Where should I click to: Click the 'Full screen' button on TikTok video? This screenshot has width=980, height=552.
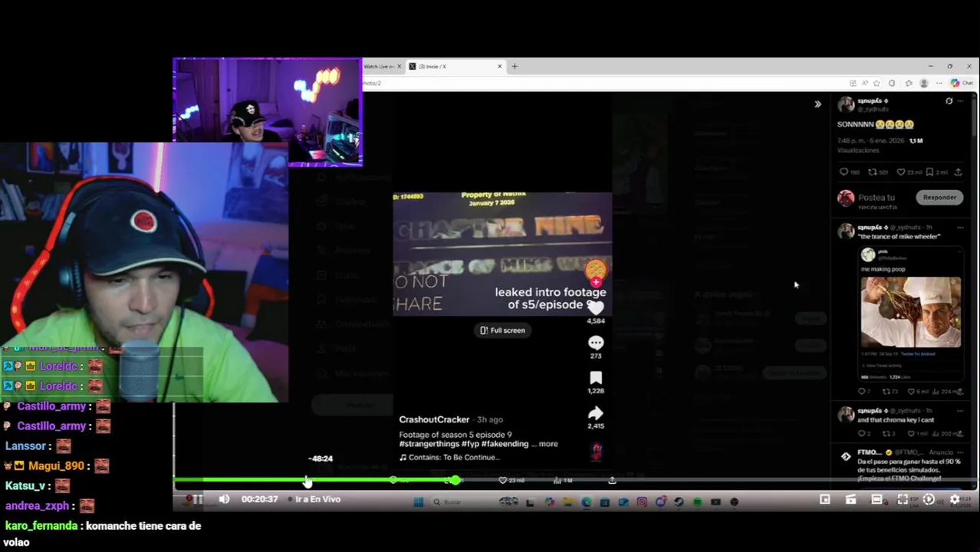pyautogui.click(x=503, y=330)
